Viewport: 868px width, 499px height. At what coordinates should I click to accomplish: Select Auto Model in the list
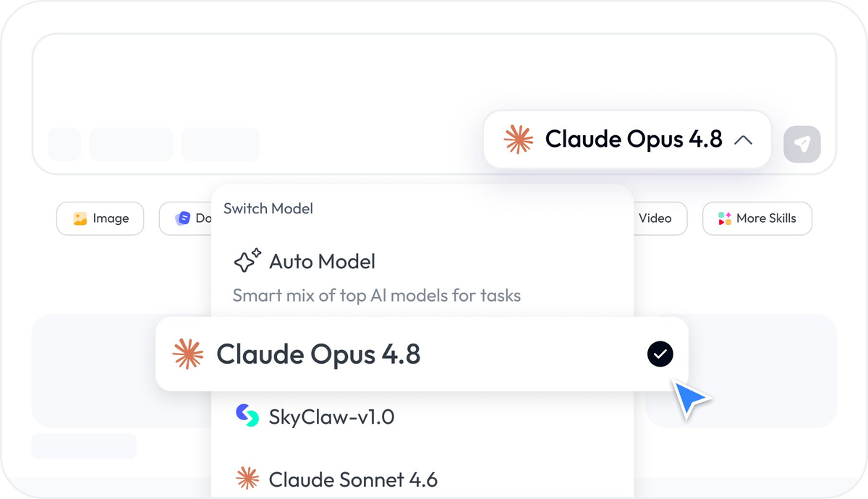pyautogui.click(x=422, y=277)
